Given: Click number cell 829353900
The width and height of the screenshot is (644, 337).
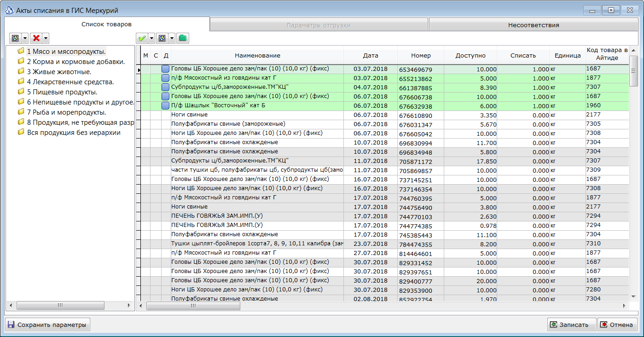Looking at the screenshot, I should (x=421, y=290).
